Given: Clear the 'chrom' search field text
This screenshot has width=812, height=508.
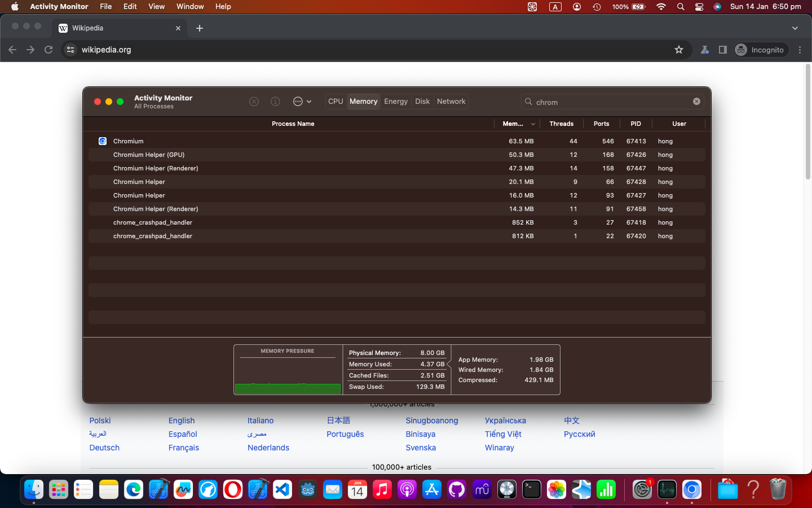Looking at the screenshot, I should [x=696, y=102].
